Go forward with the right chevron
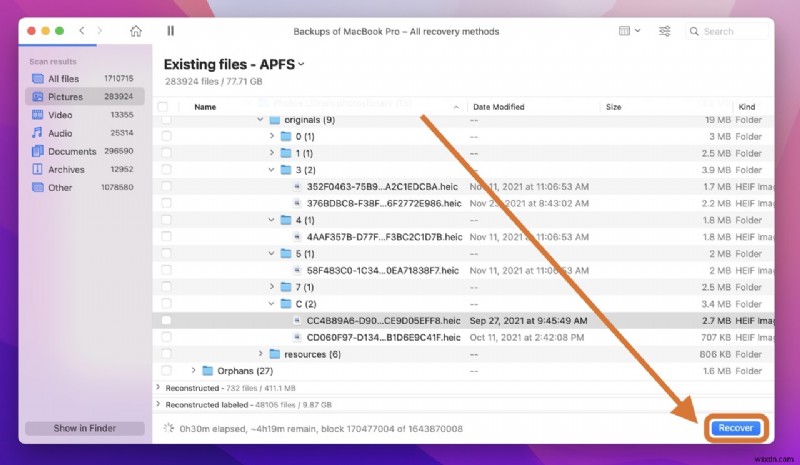The height and width of the screenshot is (465, 800). pyautogui.click(x=99, y=31)
